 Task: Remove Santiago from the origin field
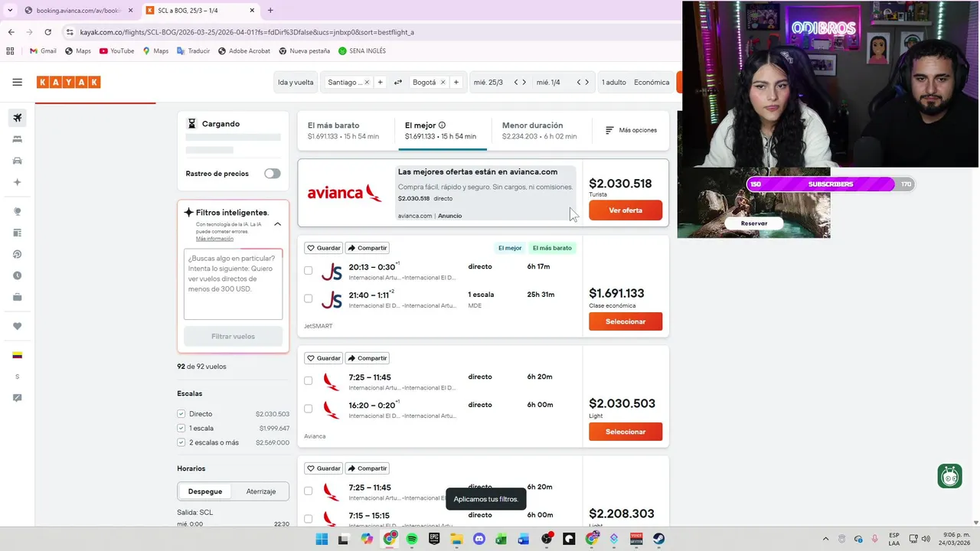[x=367, y=82]
